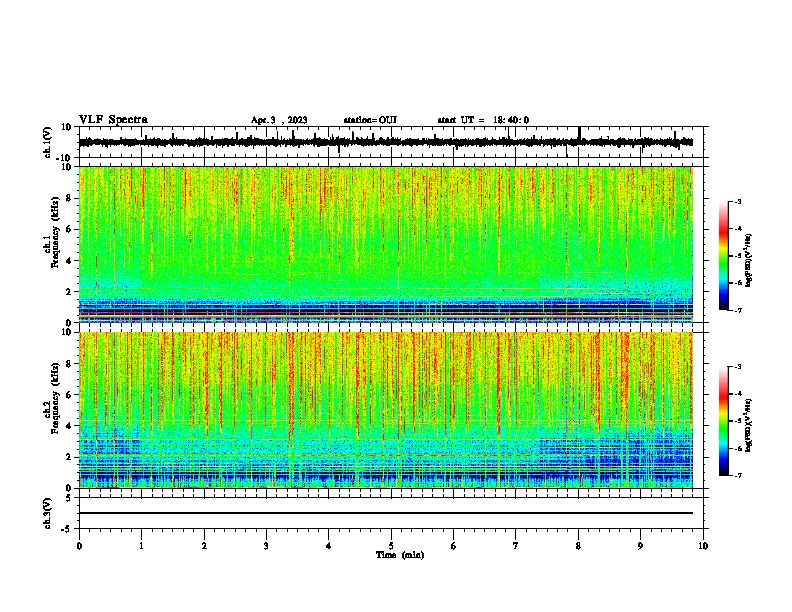Click the 'ch.1(V)' axis label
This screenshot has height=612, width=792.
pos(48,142)
